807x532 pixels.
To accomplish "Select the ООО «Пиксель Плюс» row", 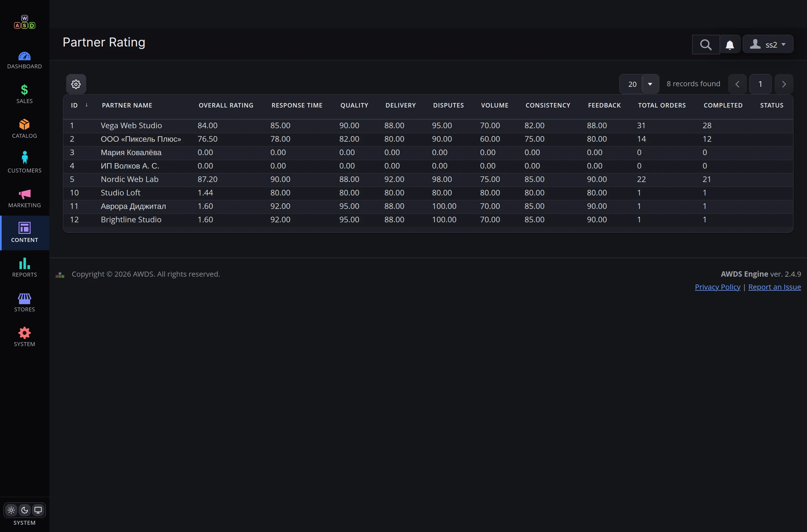I will (x=428, y=139).
